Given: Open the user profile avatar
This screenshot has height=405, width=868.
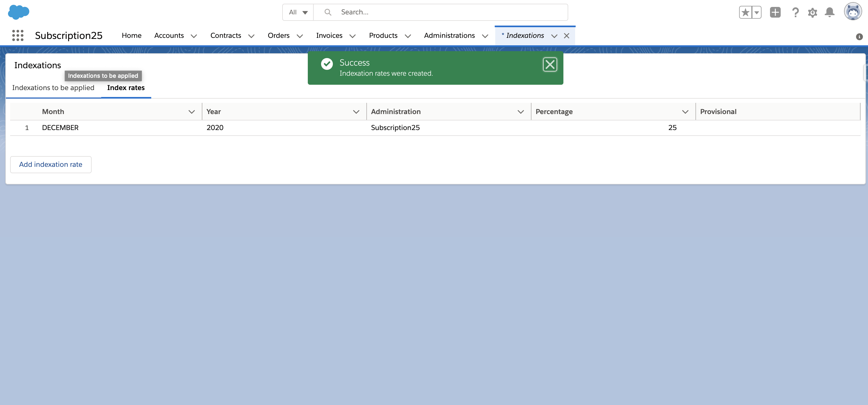Looking at the screenshot, I should (x=853, y=12).
